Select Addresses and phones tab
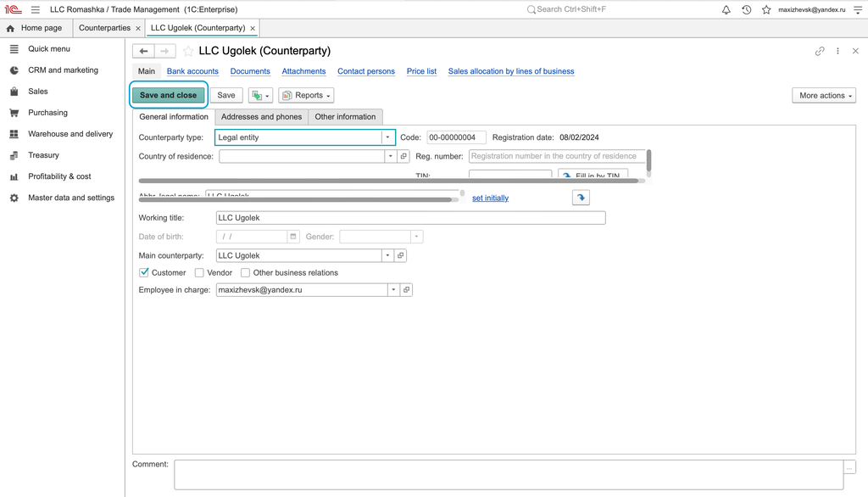 coord(261,117)
